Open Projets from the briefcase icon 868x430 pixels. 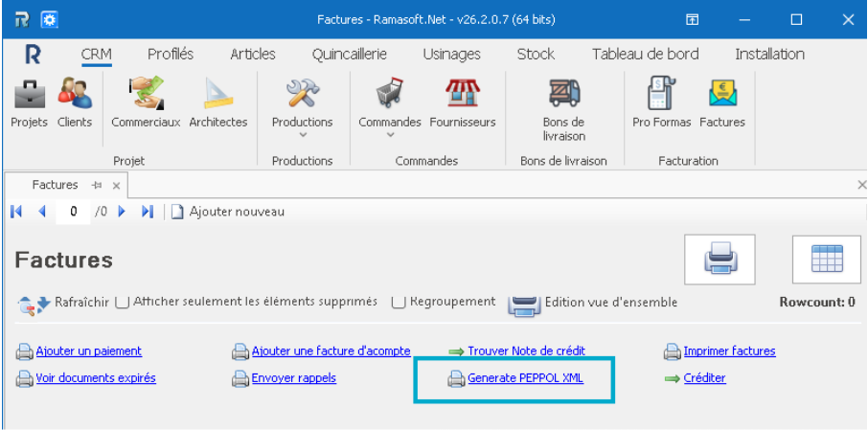point(30,93)
